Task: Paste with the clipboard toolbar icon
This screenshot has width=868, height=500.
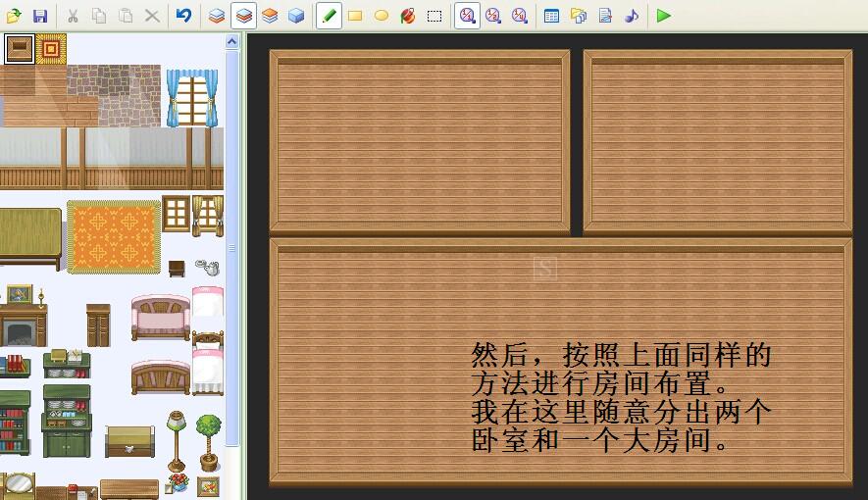Action: point(126,16)
